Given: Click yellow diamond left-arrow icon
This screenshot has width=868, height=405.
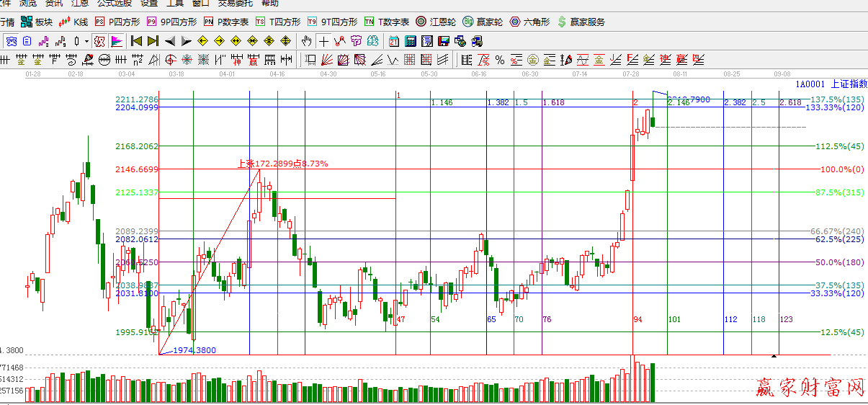Looking at the screenshot, I should [202, 41].
